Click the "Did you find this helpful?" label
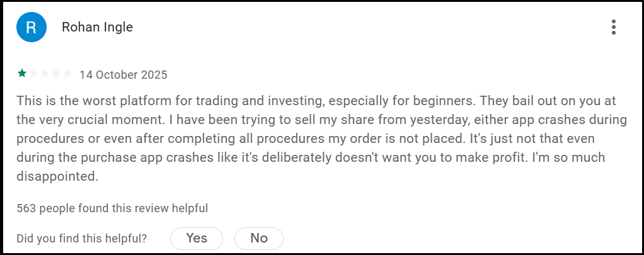 (82, 239)
